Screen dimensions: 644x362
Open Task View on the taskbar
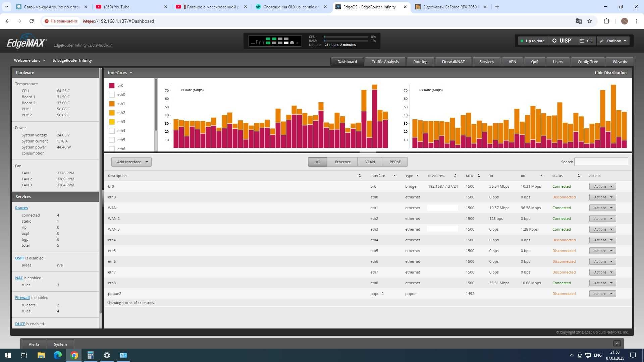click(24, 355)
